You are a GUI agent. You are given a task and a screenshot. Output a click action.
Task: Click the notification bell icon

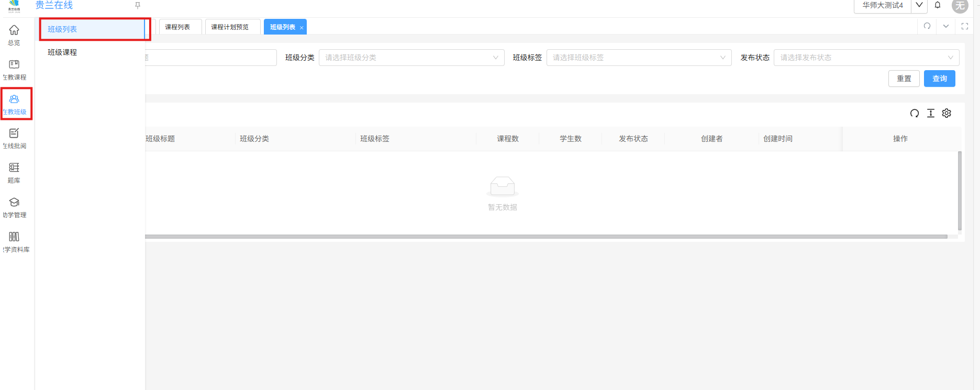(938, 5)
